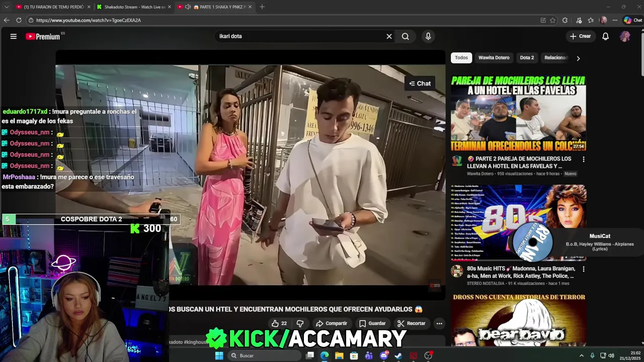
Task: Open the media control music note icon
Action: [579, 20]
